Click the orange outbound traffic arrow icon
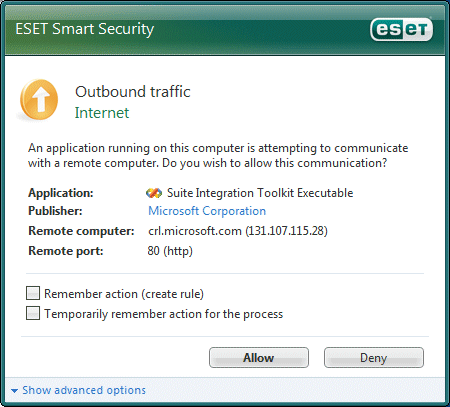450x407 pixels. pos(39,100)
